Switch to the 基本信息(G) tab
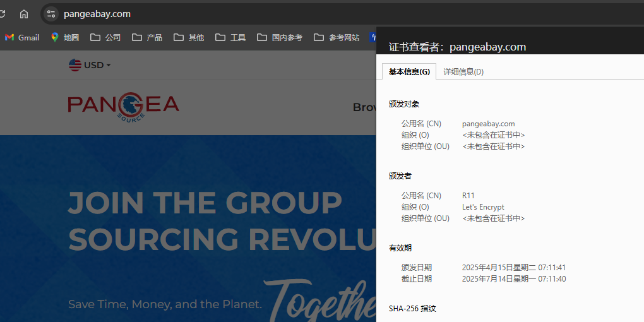Viewport: 644px width, 322px height. tap(409, 72)
